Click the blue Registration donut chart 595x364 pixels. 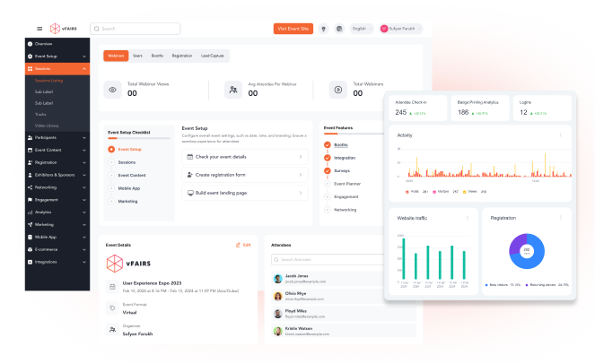pos(527,251)
